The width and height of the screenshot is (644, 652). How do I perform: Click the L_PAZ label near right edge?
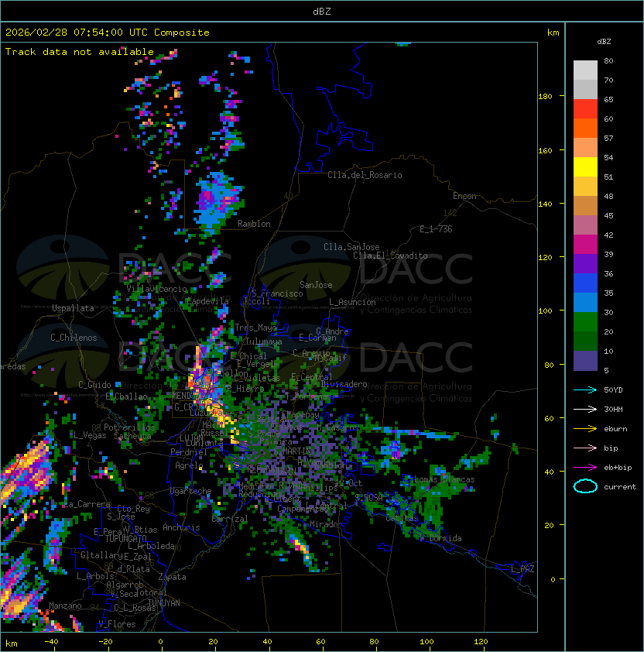click(522, 569)
